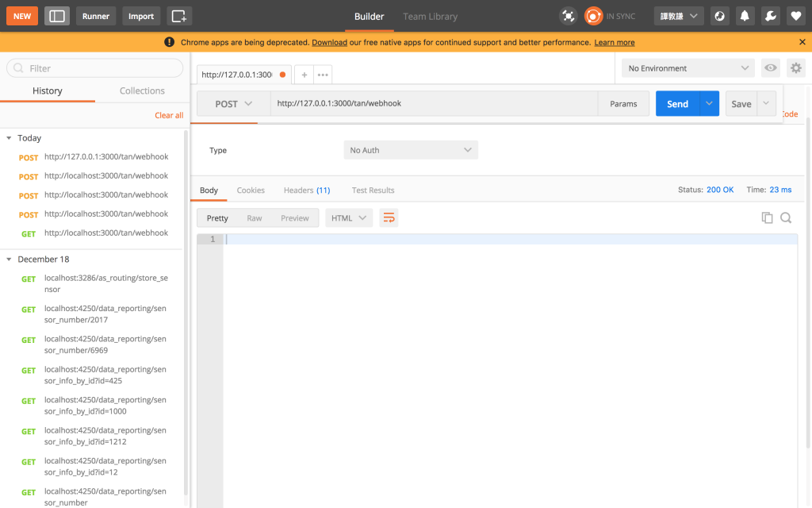Click the warning exclamation icon in banner
The image size is (812, 508).
(170, 42)
